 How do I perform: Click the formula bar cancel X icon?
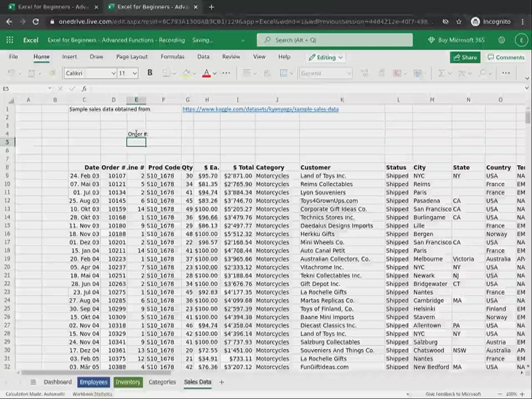coord(60,89)
